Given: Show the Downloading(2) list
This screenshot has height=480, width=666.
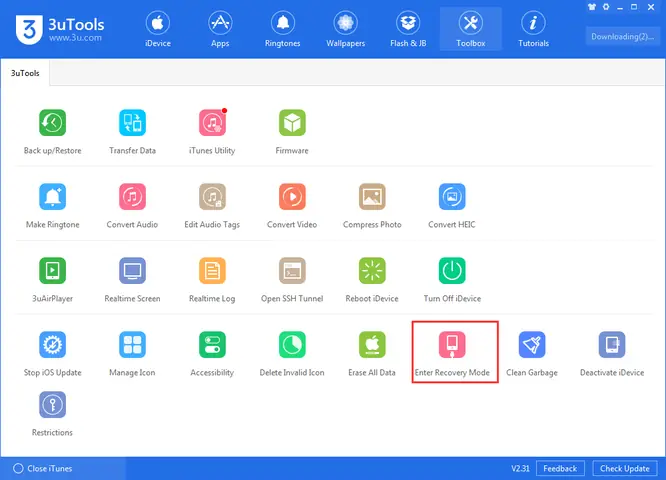Looking at the screenshot, I should 622,37.
